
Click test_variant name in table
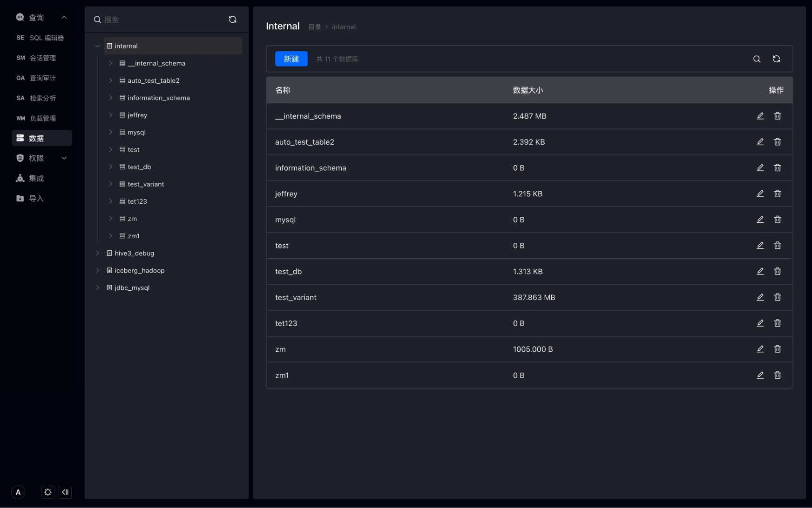click(x=296, y=297)
